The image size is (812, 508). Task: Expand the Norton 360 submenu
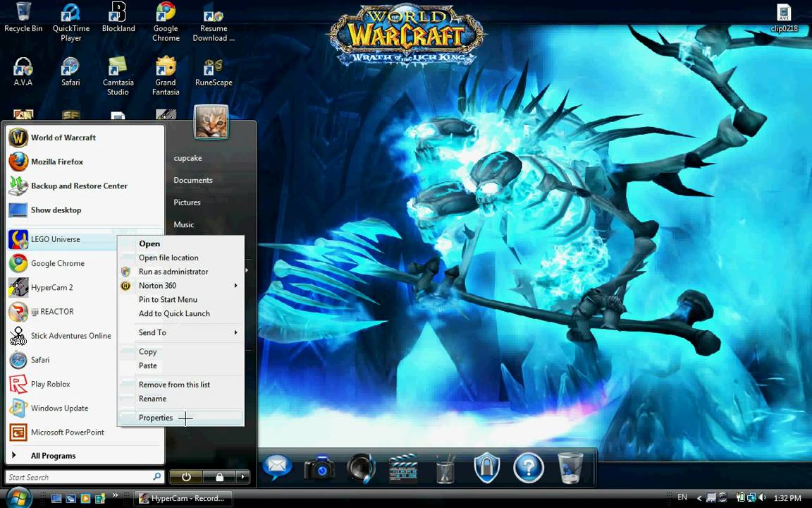[x=181, y=286]
